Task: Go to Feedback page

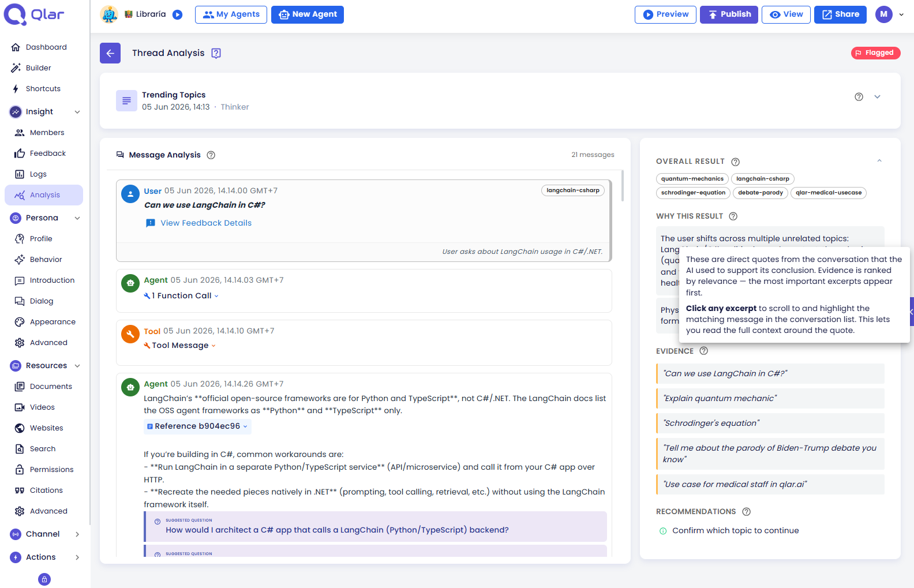Action: pyautogui.click(x=44, y=153)
